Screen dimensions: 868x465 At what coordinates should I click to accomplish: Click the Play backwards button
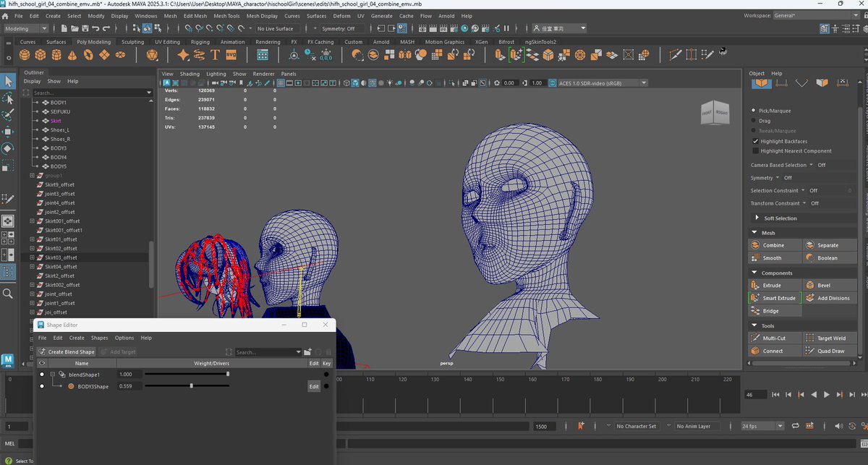(813, 395)
